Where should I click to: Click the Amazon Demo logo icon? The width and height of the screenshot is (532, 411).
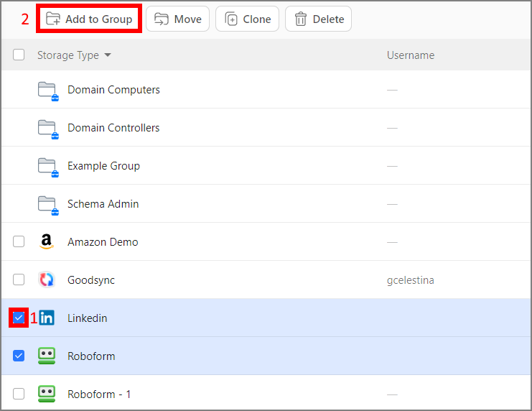pos(47,242)
